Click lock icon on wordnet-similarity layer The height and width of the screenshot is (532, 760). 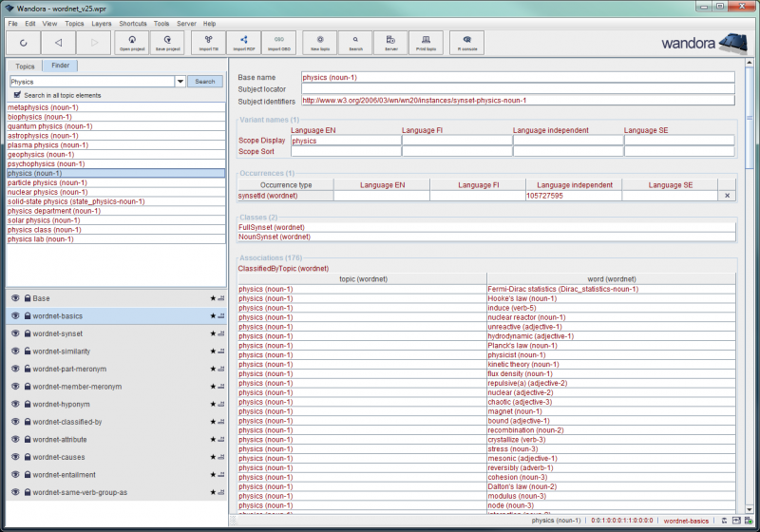tap(28, 351)
